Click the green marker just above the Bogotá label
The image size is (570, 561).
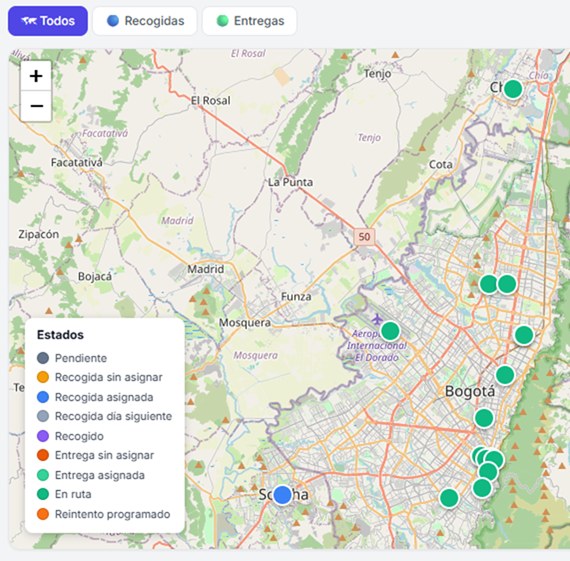click(505, 375)
